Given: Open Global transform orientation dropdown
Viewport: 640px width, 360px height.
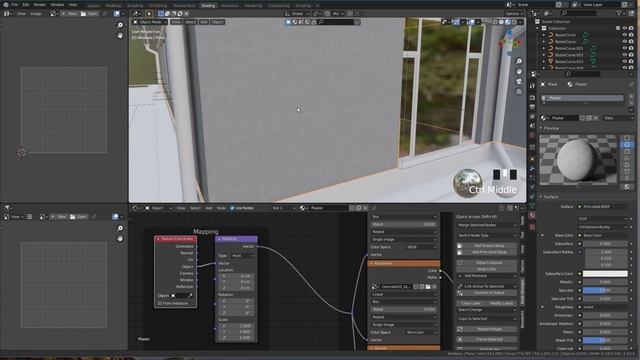Looking at the screenshot, I should tap(297, 13).
